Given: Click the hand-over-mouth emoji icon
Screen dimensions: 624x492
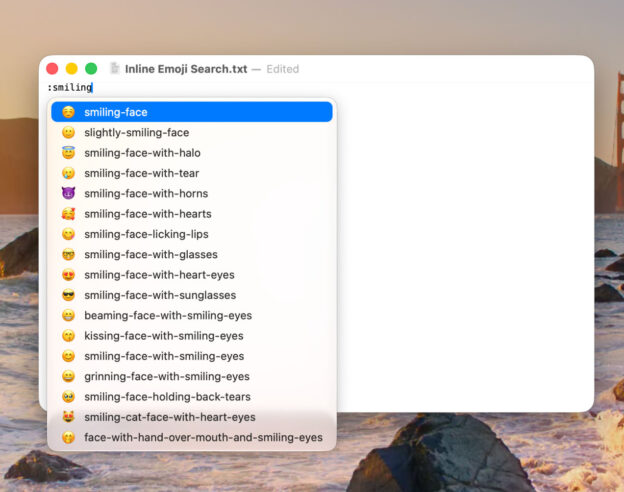Looking at the screenshot, I should pos(68,437).
